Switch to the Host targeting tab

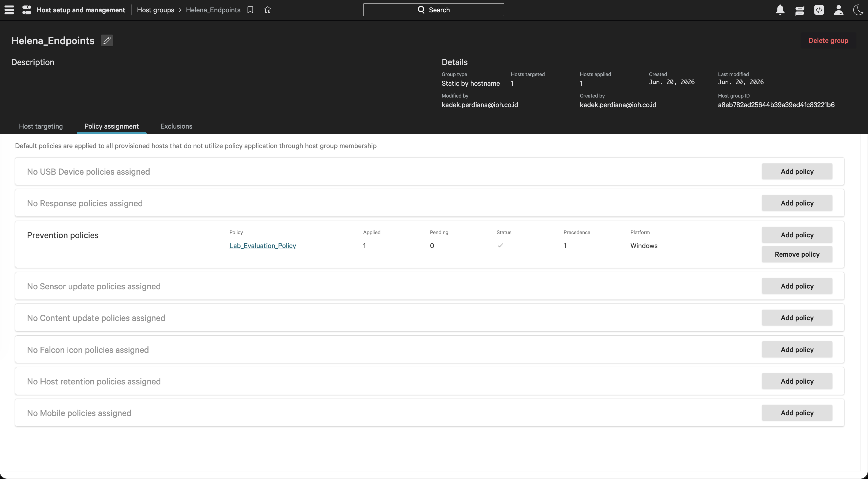click(41, 126)
